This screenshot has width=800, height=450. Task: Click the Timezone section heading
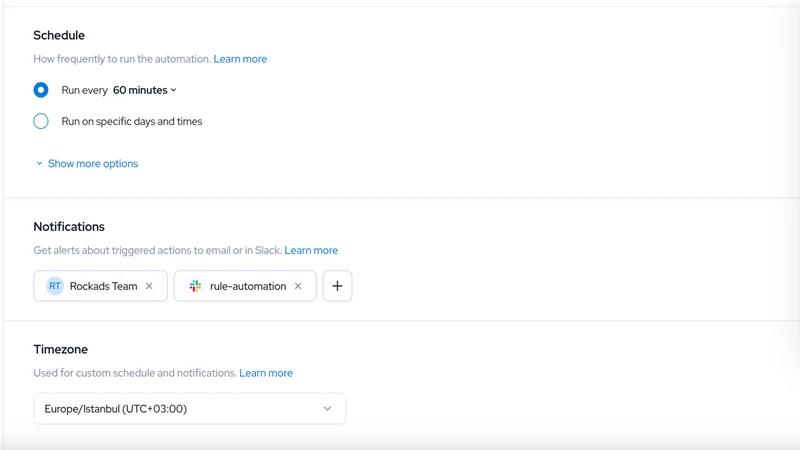(61, 349)
